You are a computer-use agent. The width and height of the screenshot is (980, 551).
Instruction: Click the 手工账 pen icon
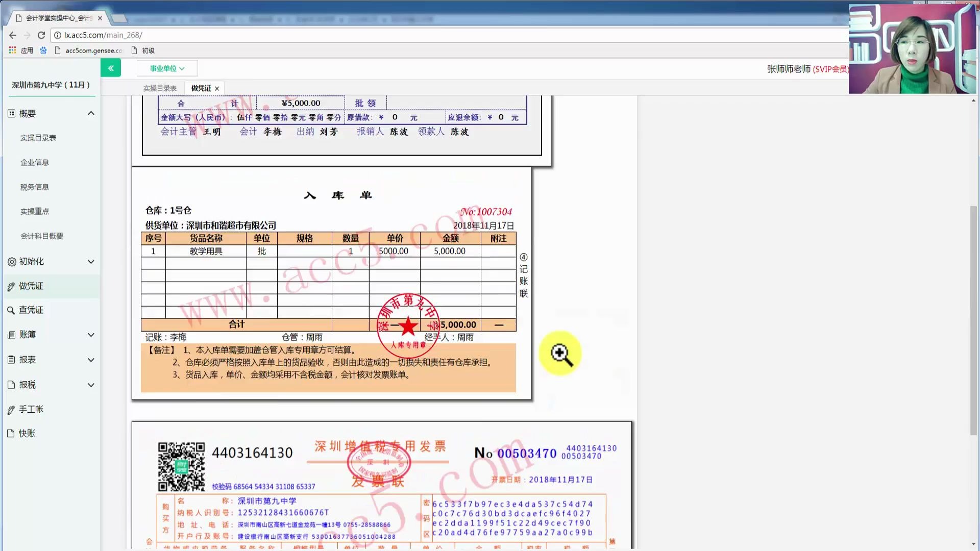(x=11, y=409)
